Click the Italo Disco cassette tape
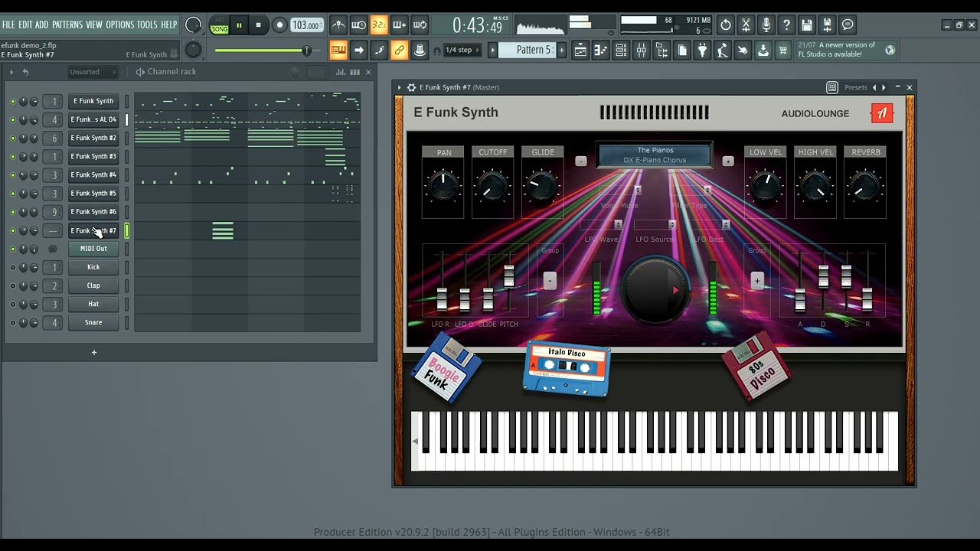This screenshot has width=980, height=551. (567, 368)
